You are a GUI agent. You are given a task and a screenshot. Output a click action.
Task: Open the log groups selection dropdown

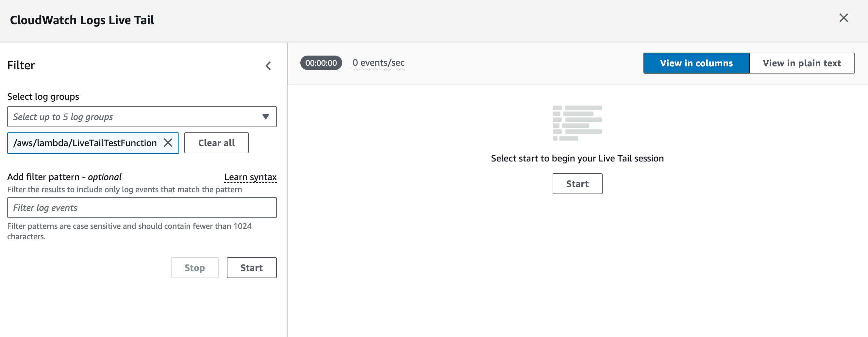coord(266,117)
